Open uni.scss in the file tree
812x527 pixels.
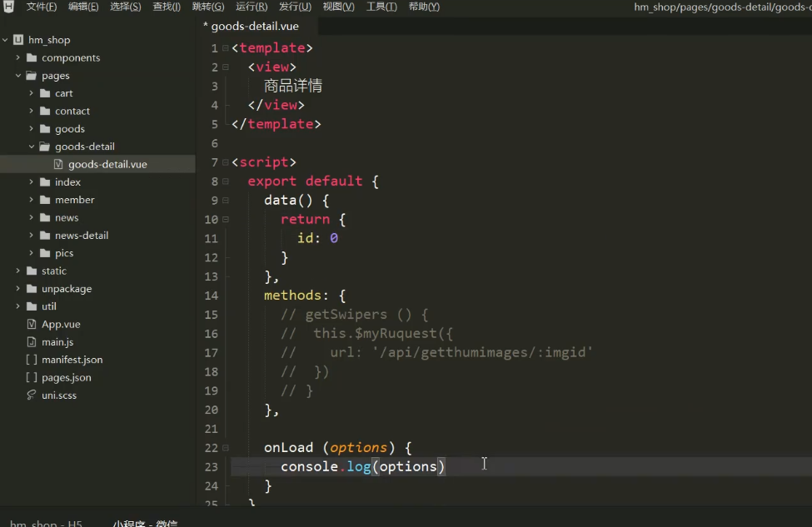(59, 395)
